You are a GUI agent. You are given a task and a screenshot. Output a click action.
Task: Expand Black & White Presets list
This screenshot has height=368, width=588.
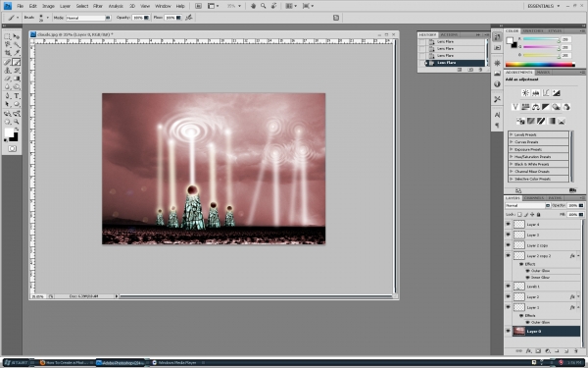click(512, 164)
